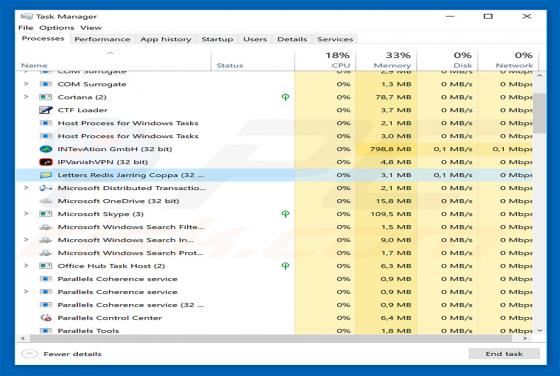560x376 pixels.
Task: Select the Parallels Tools row text
Action: 88,331
